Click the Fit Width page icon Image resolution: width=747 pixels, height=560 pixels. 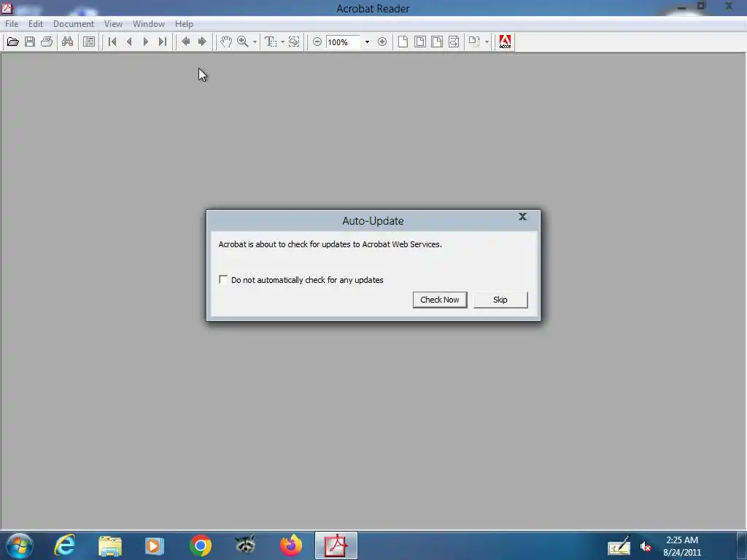coord(437,42)
